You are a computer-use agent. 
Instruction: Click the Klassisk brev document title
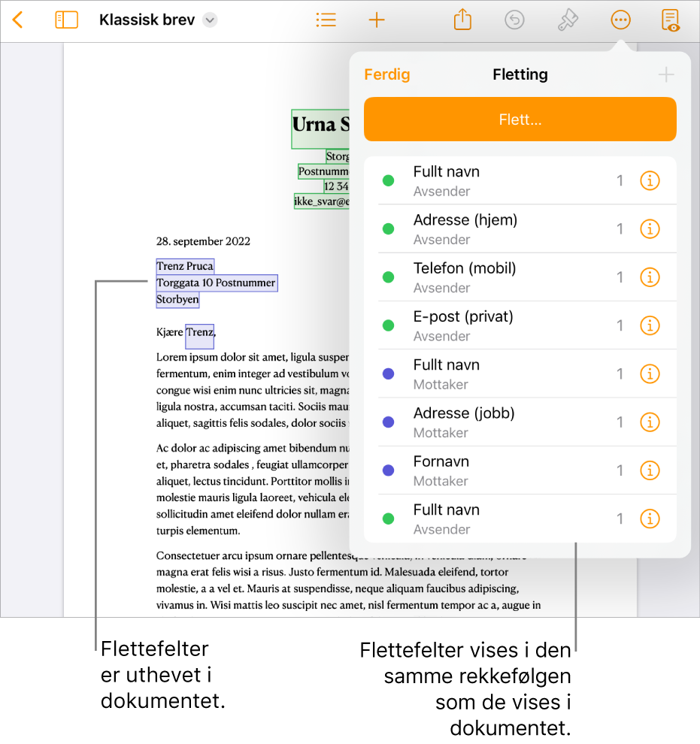point(147,20)
